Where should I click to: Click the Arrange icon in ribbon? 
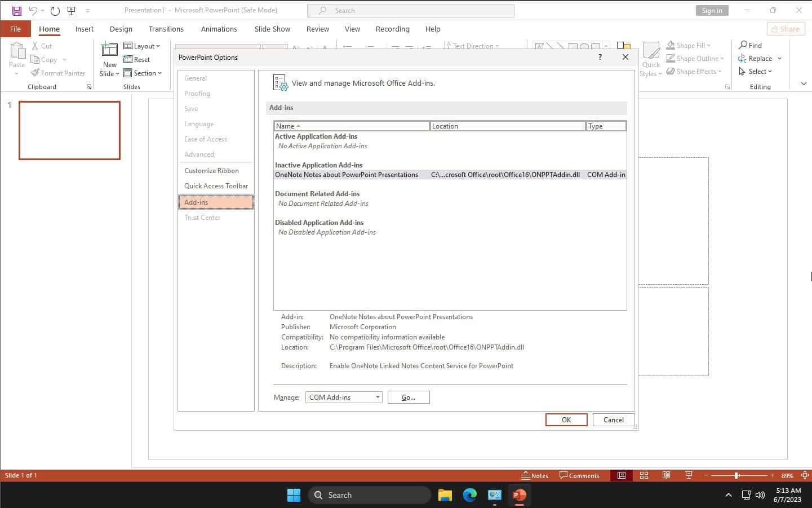pos(623,46)
